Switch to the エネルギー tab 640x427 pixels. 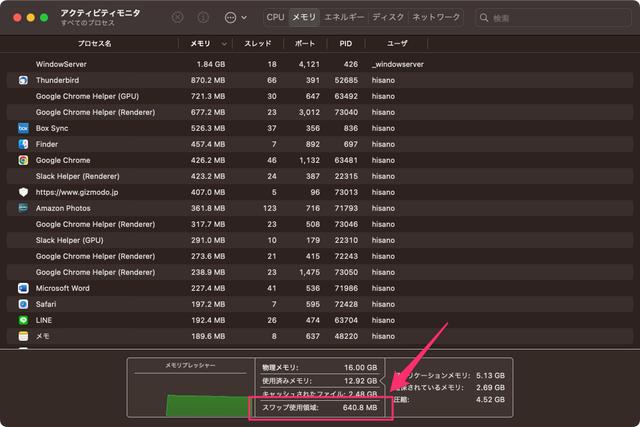click(x=343, y=18)
